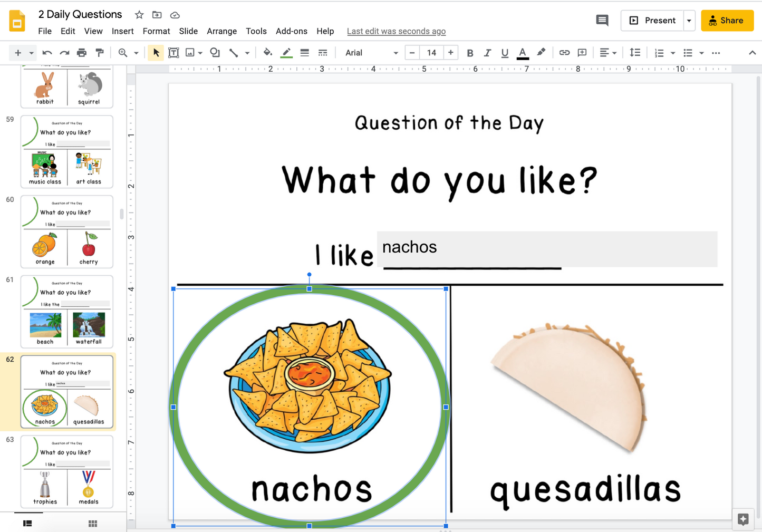762x532 pixels.
Task: Open comment history
Action: point(602,20)
